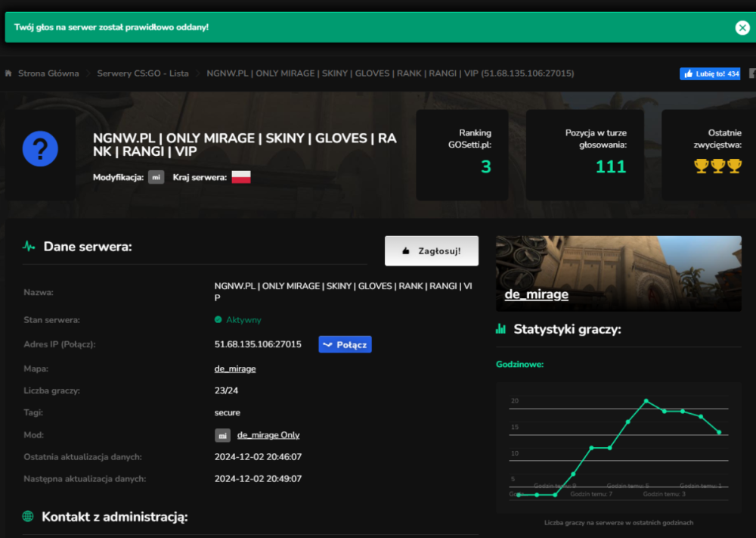The width and height of the screenshot is (756, 538).
Task: Open the de_mirage map thumbnail image
Action: (x=618, y=273)
